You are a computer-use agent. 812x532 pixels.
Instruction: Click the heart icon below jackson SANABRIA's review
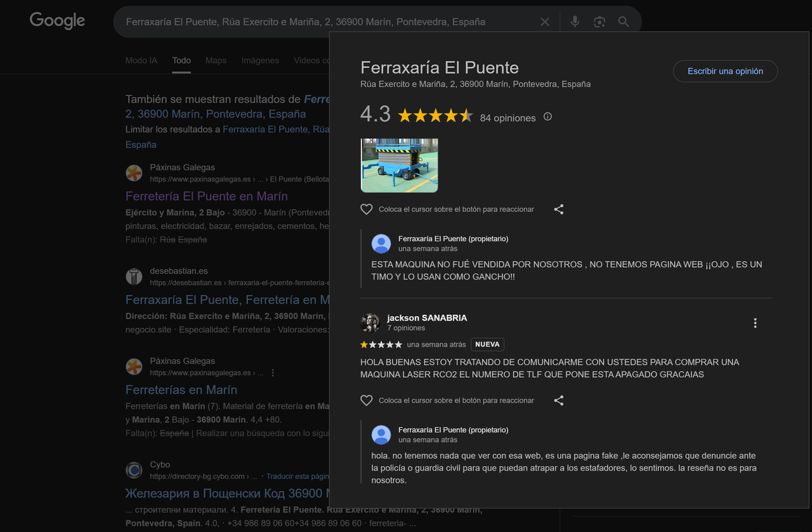coord(366,400)
